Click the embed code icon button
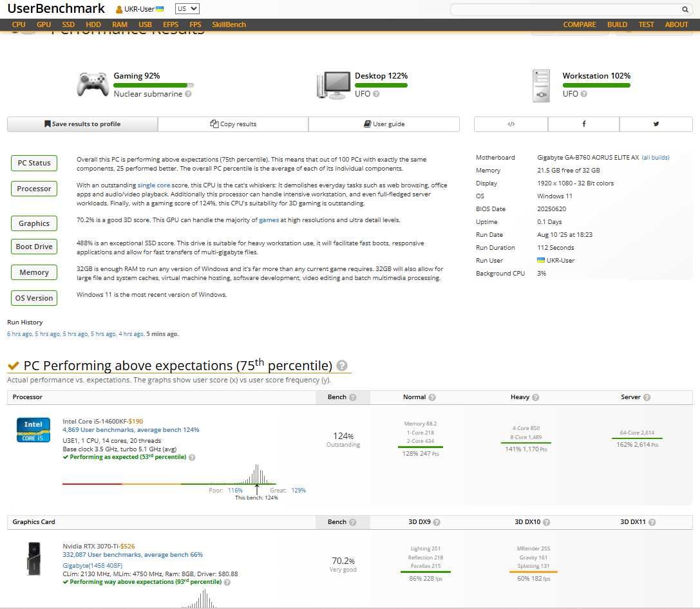Screen dimensions: 700x609 pos(511,124)
